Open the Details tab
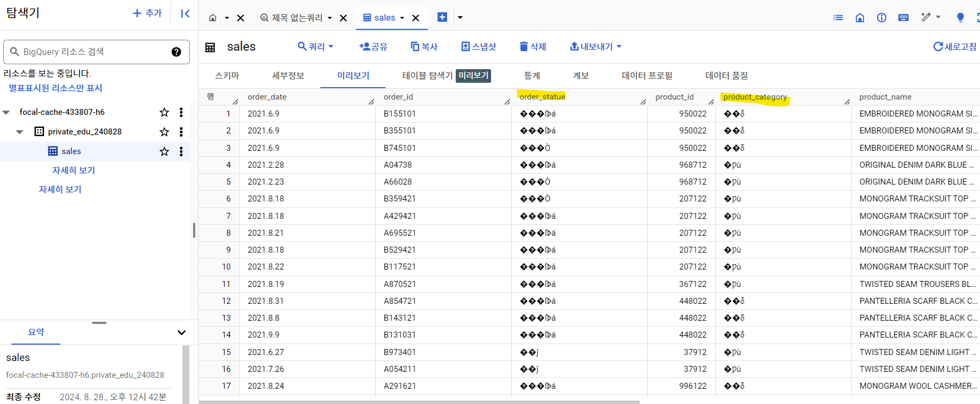Screen dimensions: 980x404 288,76
